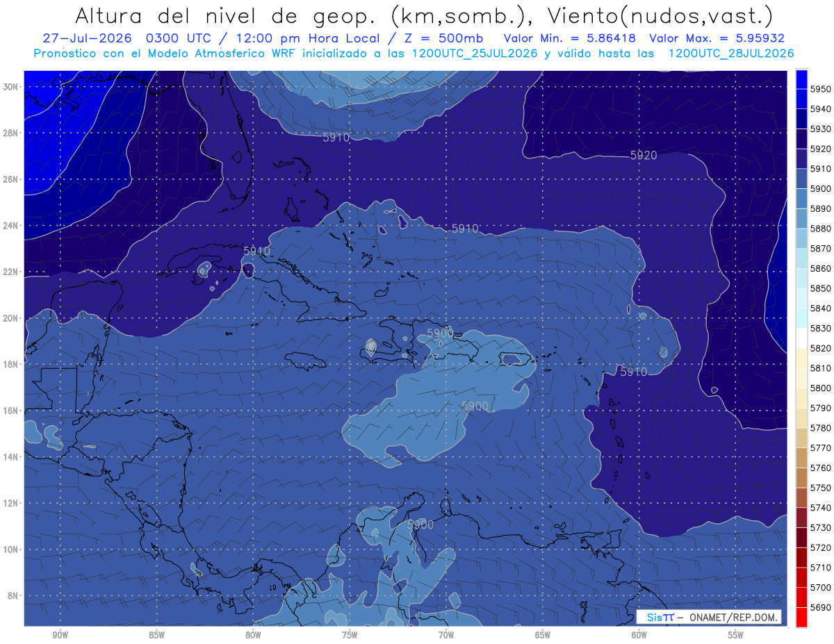The width and height of the screenshot is (834, 644).
Task: Click the 5910 color scale label
Action: click(x=821, y=169)
